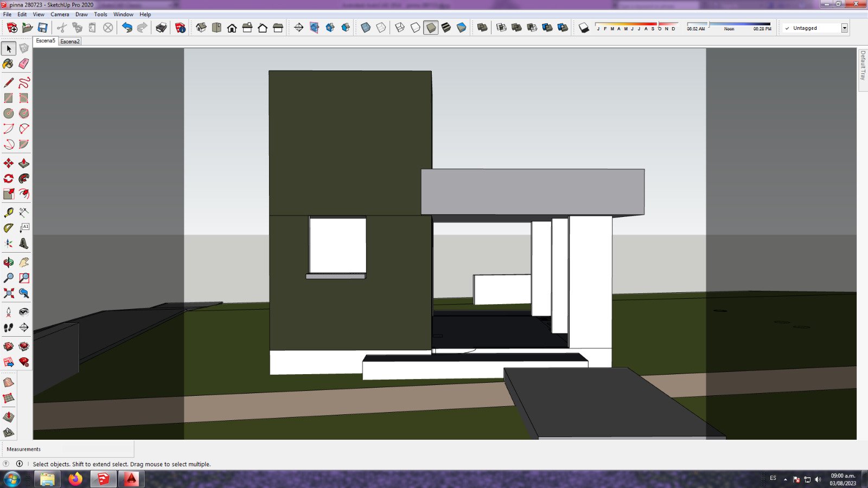Choose the Follow Me tool

pos(24,178)
